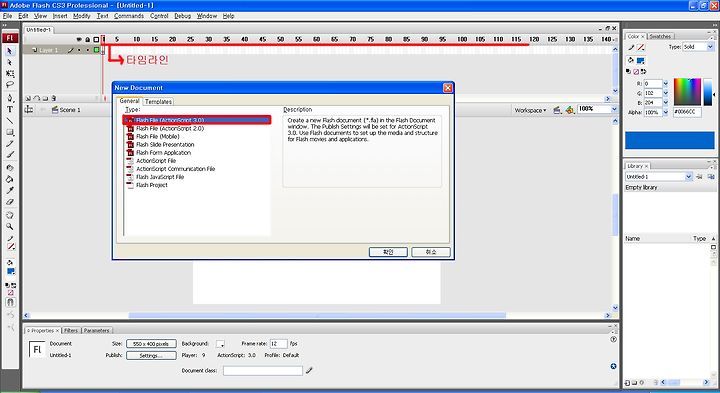The height and width of the screenshot is (393, 720).
Task: Click Edit Scene clapper icon
Action: tap(557, 110)
